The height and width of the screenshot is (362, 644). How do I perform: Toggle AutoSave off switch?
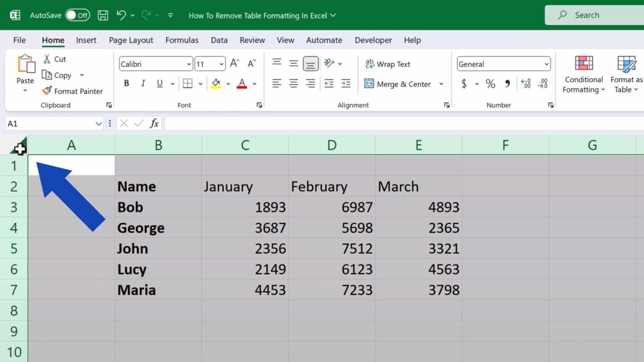point(78,15)
